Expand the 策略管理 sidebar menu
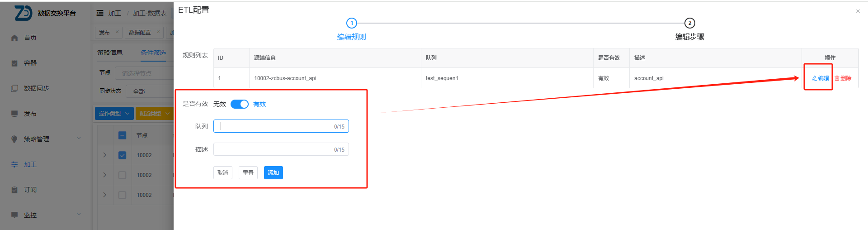The height and width of the screenshot is (230, 868). coord(79,139)
